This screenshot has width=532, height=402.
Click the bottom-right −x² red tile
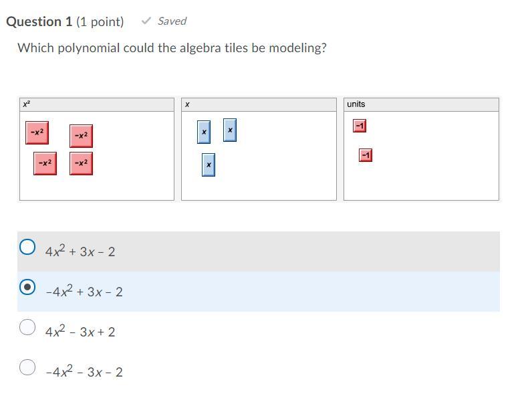(81, 163)
